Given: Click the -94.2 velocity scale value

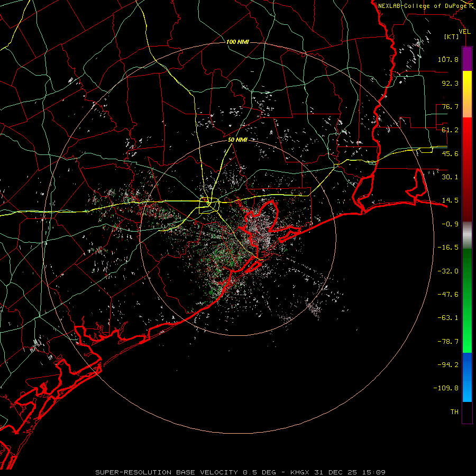Looking at the screenshot, I should (x=448, y=365).
